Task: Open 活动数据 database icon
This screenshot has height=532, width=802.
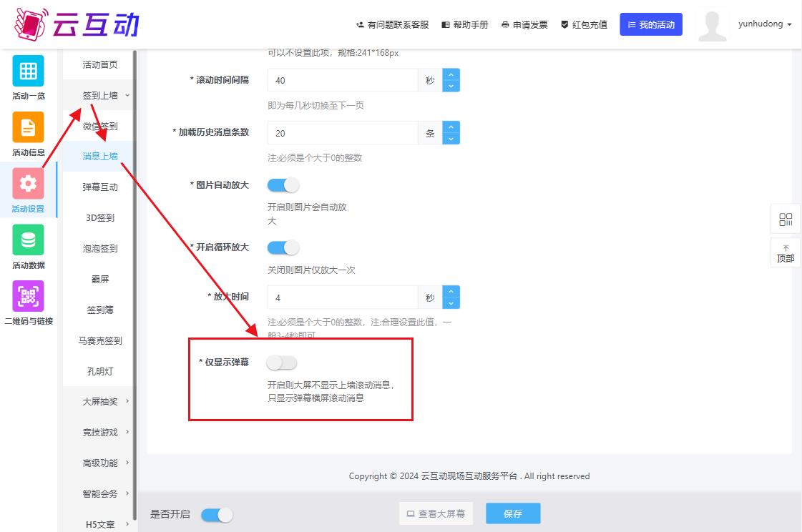Action: 28,240
